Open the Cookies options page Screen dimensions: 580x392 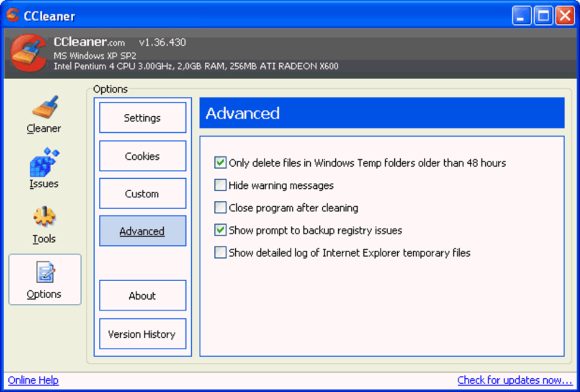pos(142,156)
